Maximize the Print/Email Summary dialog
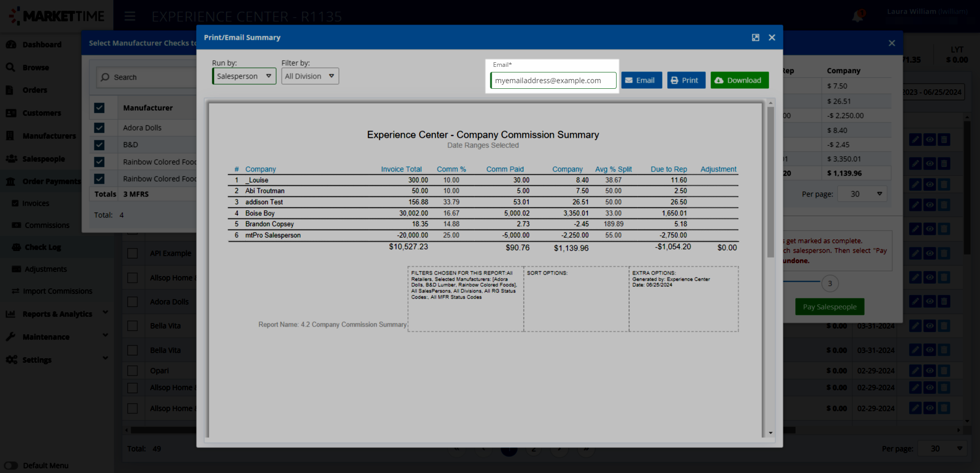This screenshot has width=980, height=473. [755, 37]
